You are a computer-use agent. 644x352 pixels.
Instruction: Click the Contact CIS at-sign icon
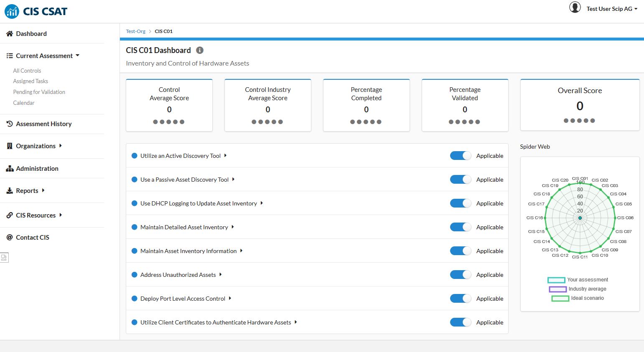(10, 237)
